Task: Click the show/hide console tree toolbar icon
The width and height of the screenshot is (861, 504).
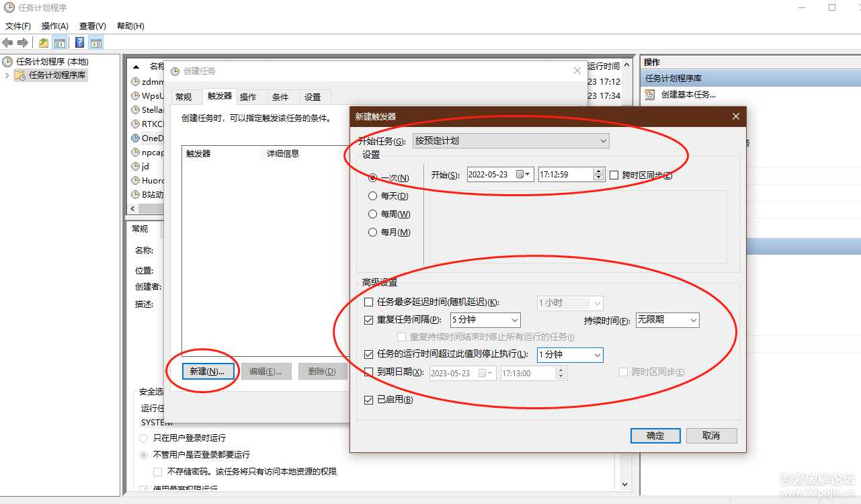Action: (59, 42)
